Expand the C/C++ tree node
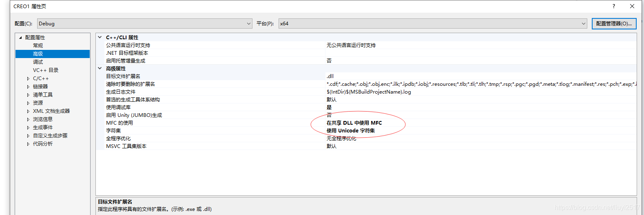The height and width of the screenshot is (215, 644). [x=28, y=78]
